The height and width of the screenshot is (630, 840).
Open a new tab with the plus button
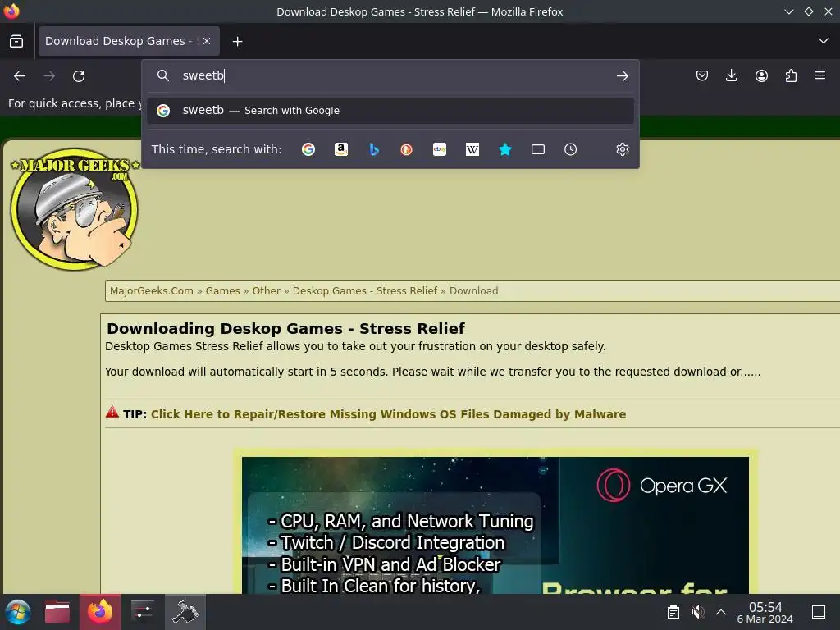coord(237,41)
